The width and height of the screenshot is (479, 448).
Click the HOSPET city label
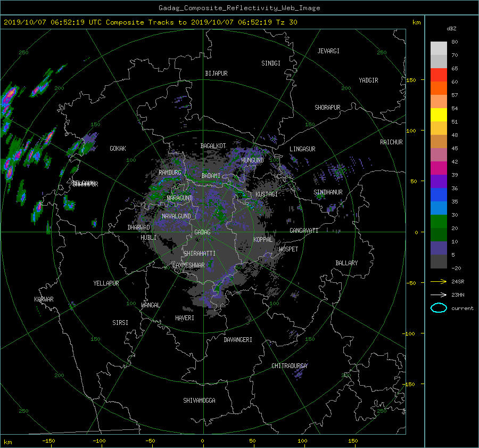tap(288, 249)
